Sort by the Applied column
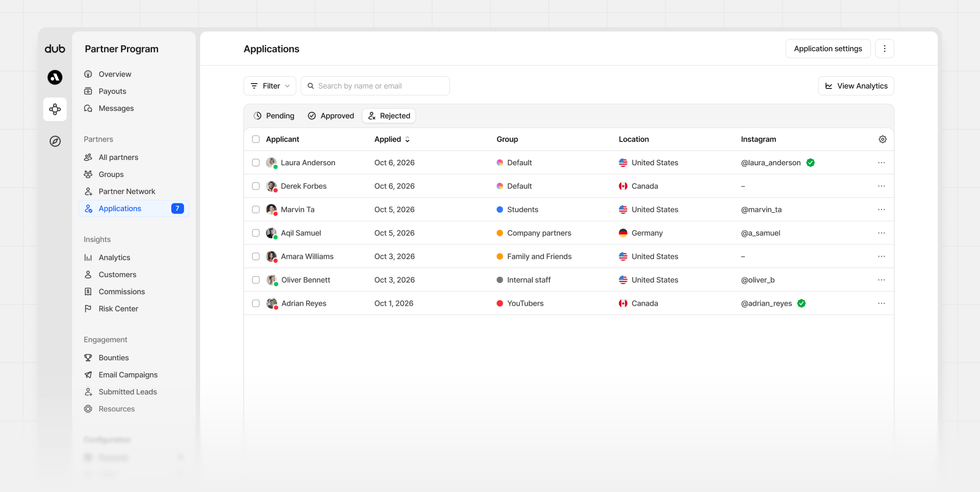 [392, 140]
